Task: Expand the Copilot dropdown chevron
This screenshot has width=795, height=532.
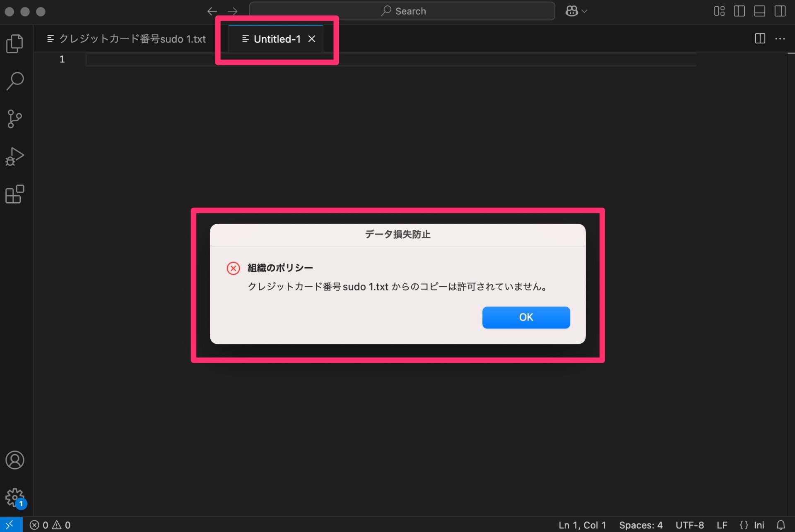Action: pyautogui.click(x=584, y=11)
